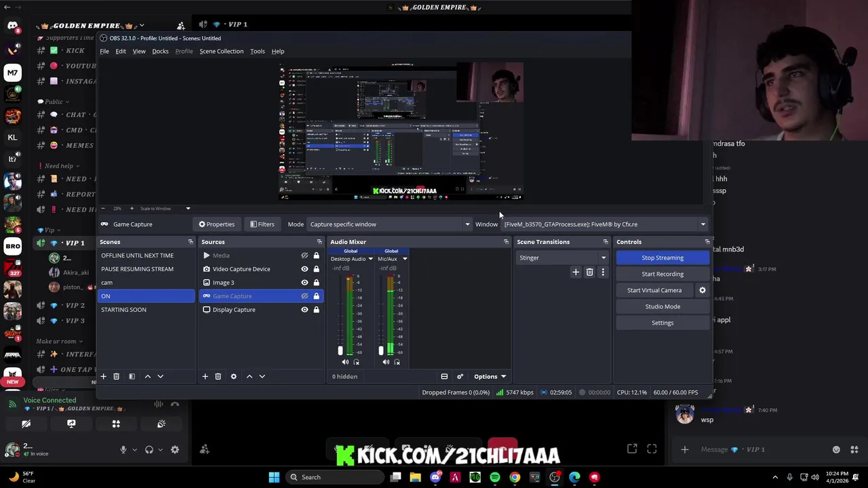This screenshot has width=868, height=488.
Task: Adjust Mic/Aux volume slider
Action: click(381, 350)
